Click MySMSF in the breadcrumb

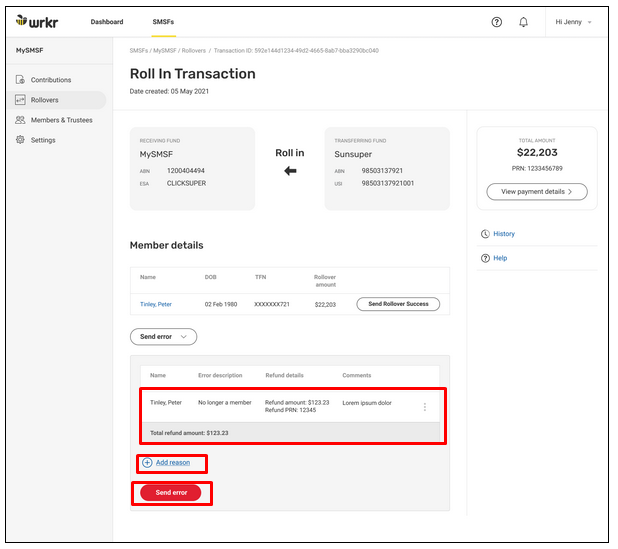click(x=165, y=50)
